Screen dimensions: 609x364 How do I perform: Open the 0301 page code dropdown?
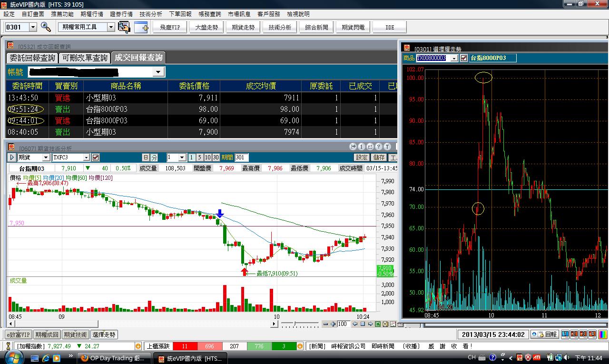[33, 27]
